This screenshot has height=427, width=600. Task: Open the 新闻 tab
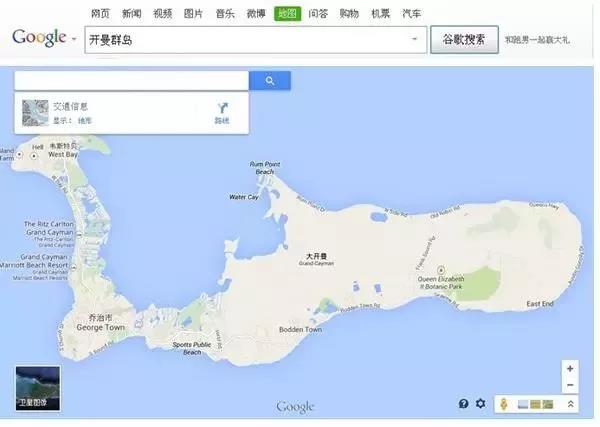(131, 13)
